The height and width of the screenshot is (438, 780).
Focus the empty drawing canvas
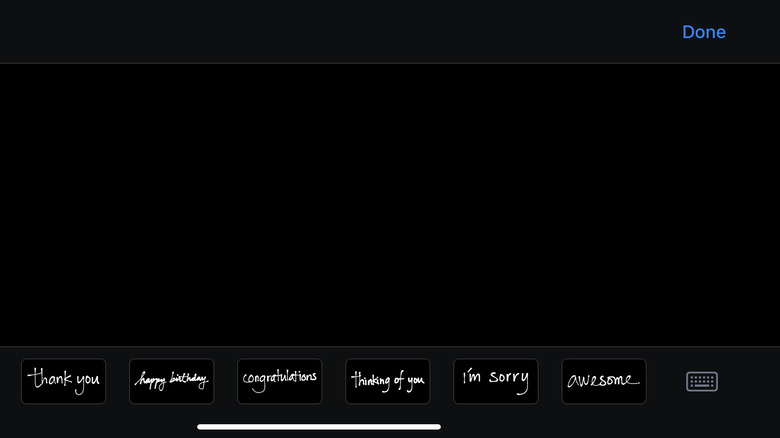pyautogui.click(x=390, y=205)
